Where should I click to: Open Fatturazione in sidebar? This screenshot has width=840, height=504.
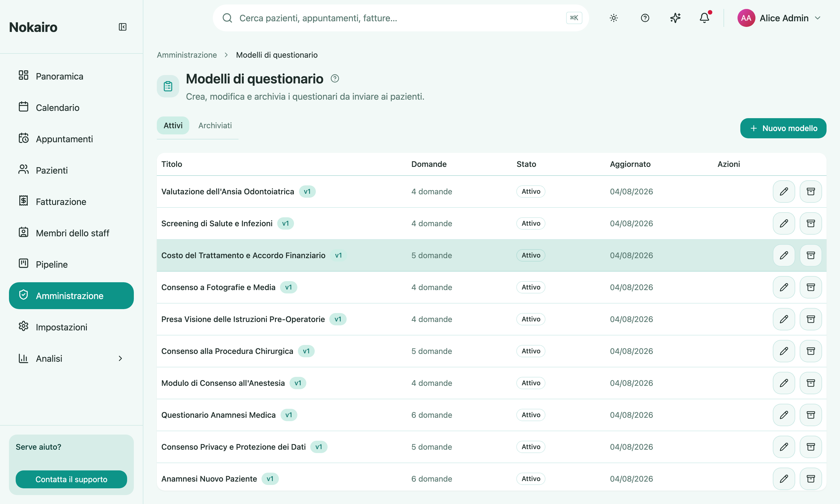coord(71,201)
